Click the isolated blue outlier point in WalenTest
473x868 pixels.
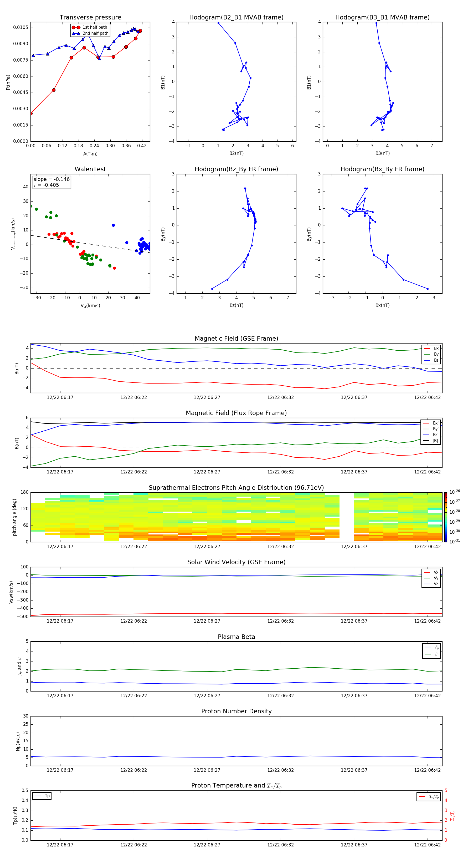tap(114, 225)
